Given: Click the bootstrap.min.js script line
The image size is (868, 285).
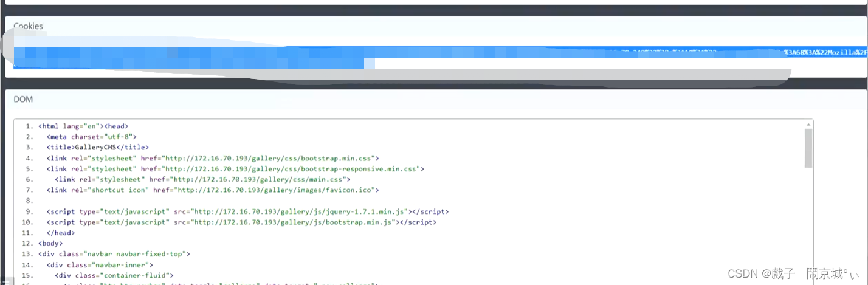Looking at the screenshot, I should (x=241, y=222).
